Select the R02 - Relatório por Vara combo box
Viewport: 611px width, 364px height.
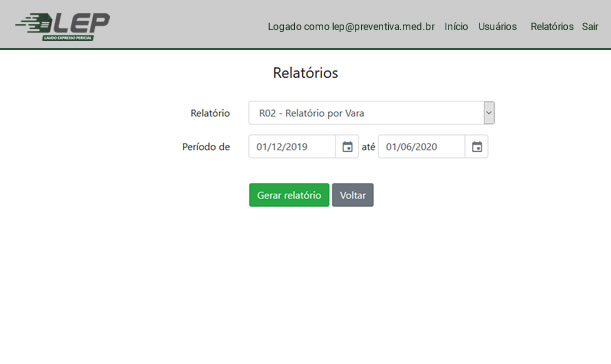pos(371,113)
